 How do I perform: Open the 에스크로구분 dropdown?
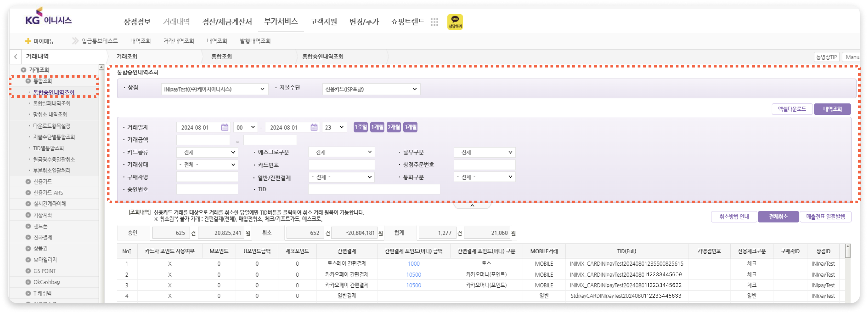341,152
